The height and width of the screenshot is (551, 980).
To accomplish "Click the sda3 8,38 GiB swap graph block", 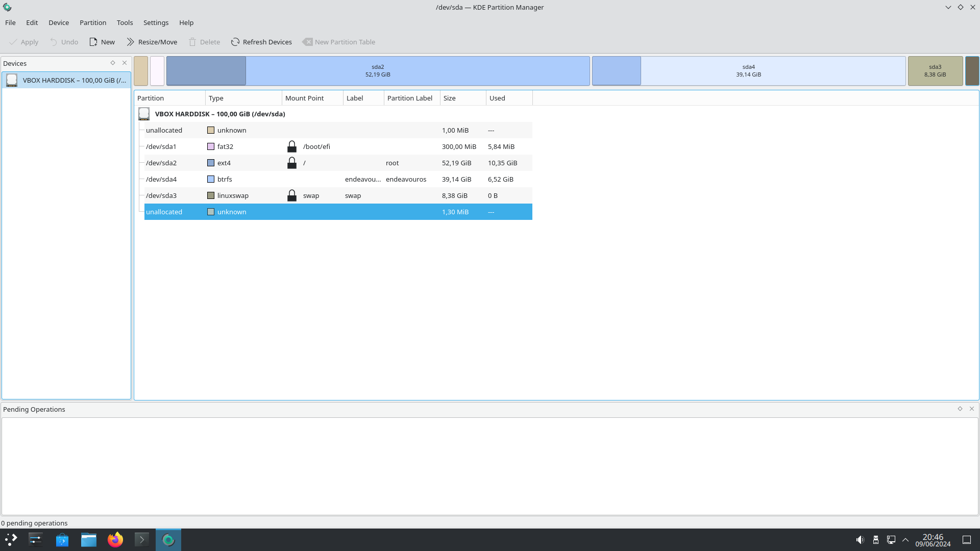I will (935, 70).
